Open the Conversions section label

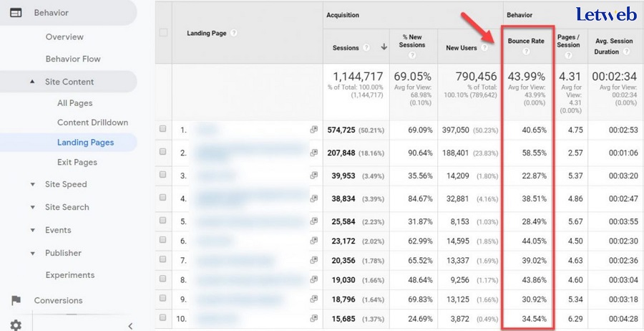coord(59,301)
